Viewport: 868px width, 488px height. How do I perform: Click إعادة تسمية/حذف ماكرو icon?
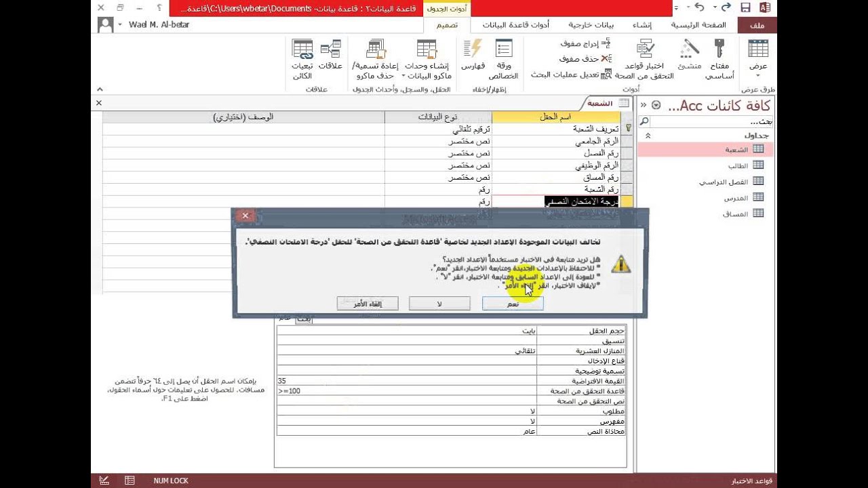[375, 49]
